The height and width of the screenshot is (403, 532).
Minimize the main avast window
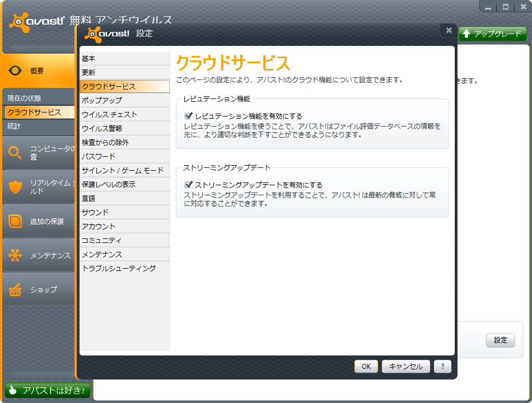pyautogui.click(x=488, y=7)
